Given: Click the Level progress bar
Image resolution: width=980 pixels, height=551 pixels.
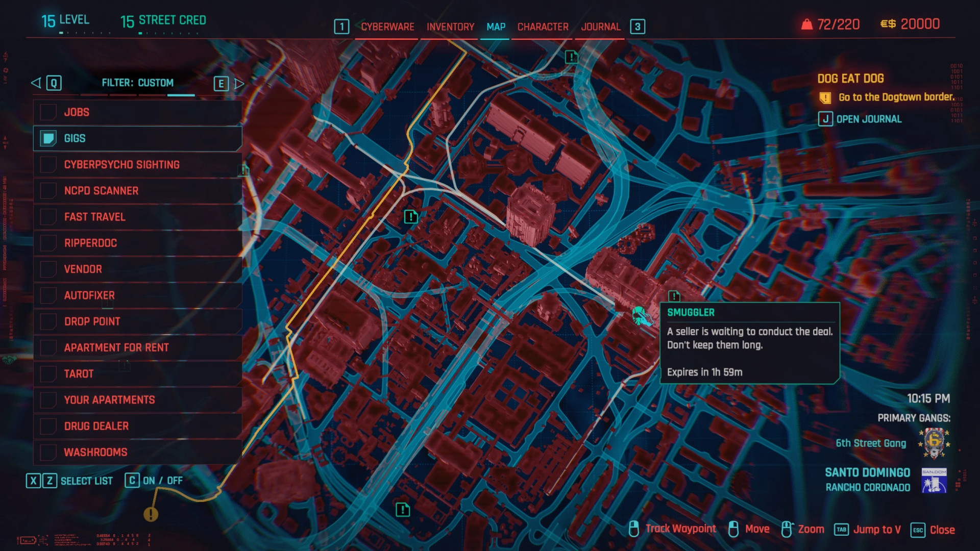Looking at the screenshot, I should tap(85, 33).
